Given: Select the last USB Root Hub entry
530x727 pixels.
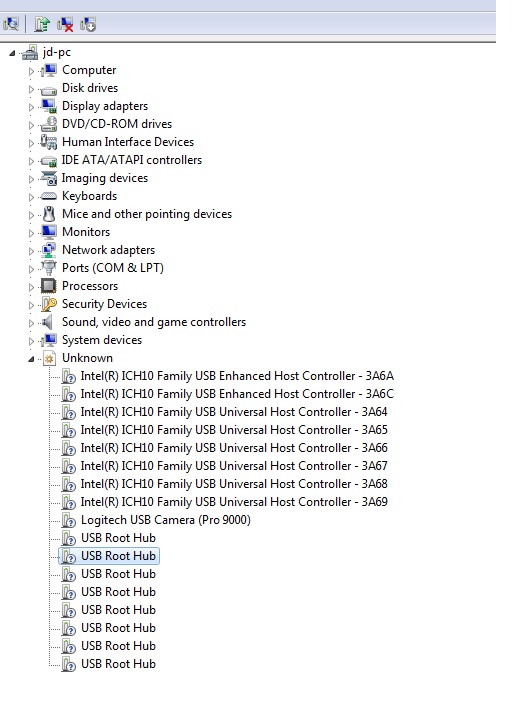Looking at the screenshot, I should [x=118, y=664].
